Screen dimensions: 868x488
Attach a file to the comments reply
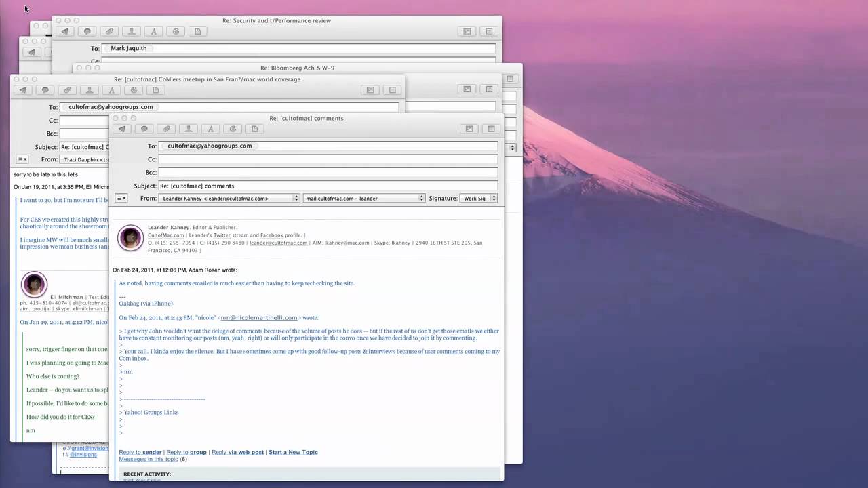pyautogui.click(x=166, y=129)
